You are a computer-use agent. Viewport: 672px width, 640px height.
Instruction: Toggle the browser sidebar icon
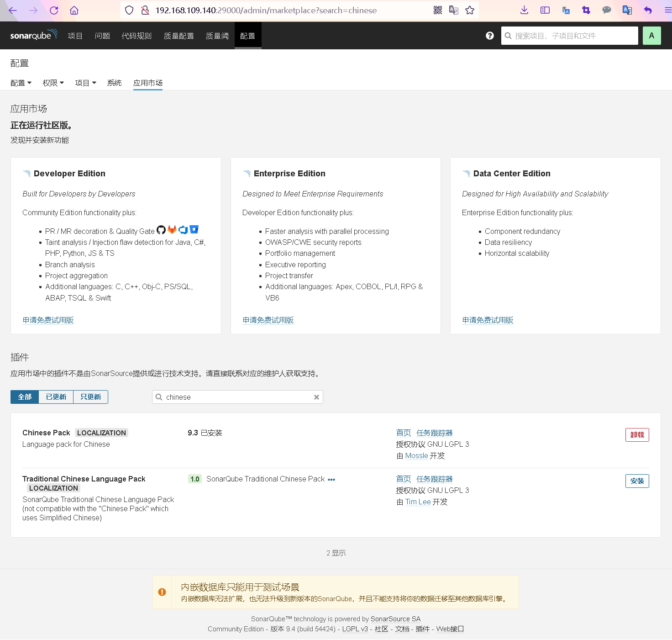tap(545, 10)
